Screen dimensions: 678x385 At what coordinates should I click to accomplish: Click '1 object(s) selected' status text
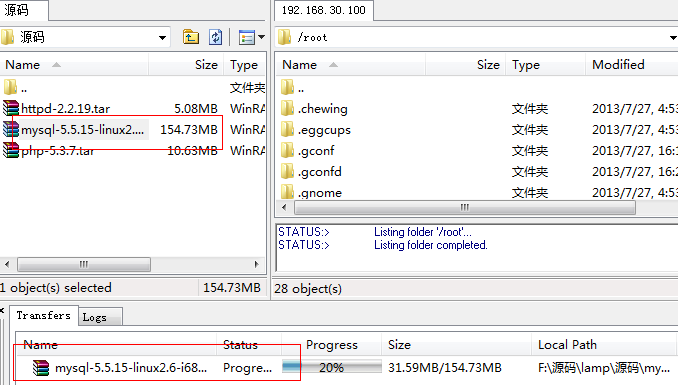coord(56,288)
